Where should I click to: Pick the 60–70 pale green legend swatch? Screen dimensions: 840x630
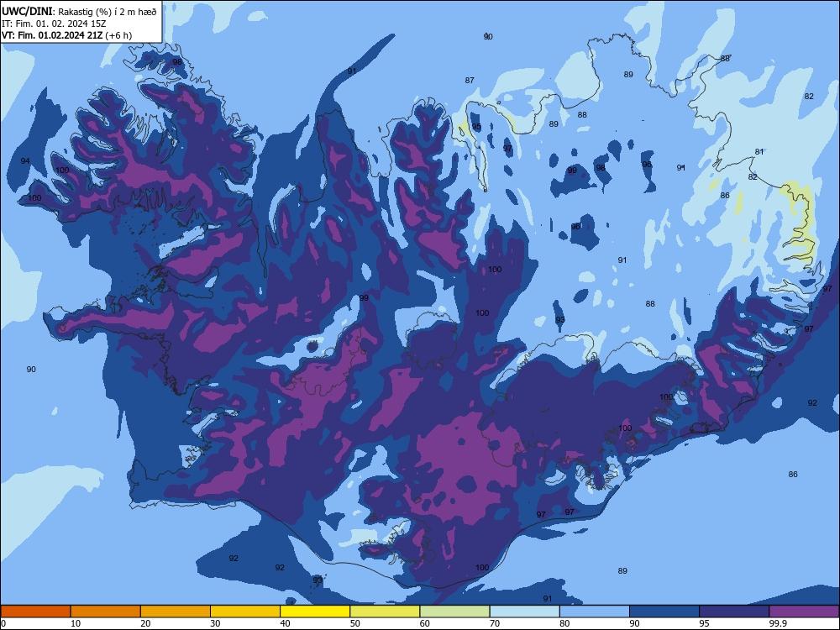pyautogui.click(x=454, y=612)
